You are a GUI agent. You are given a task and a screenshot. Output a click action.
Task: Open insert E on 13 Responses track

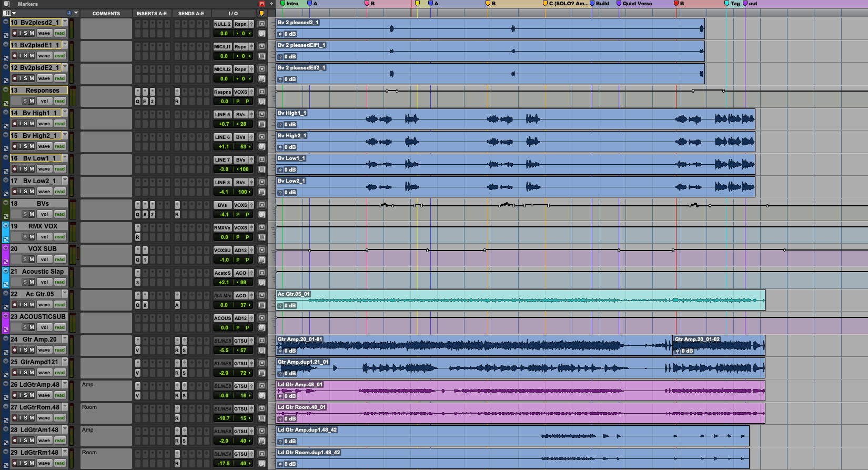(145, 101)
